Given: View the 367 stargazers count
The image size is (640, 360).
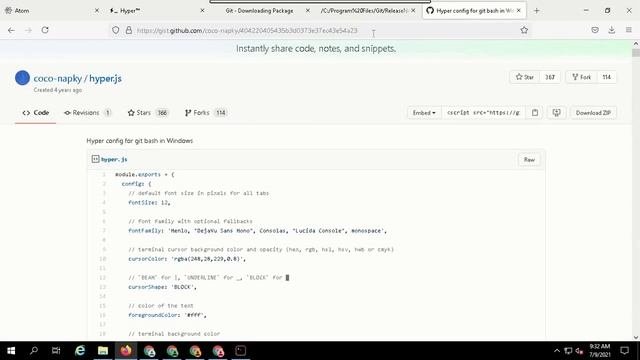Looking at the screenshot, I should [550, 77].
